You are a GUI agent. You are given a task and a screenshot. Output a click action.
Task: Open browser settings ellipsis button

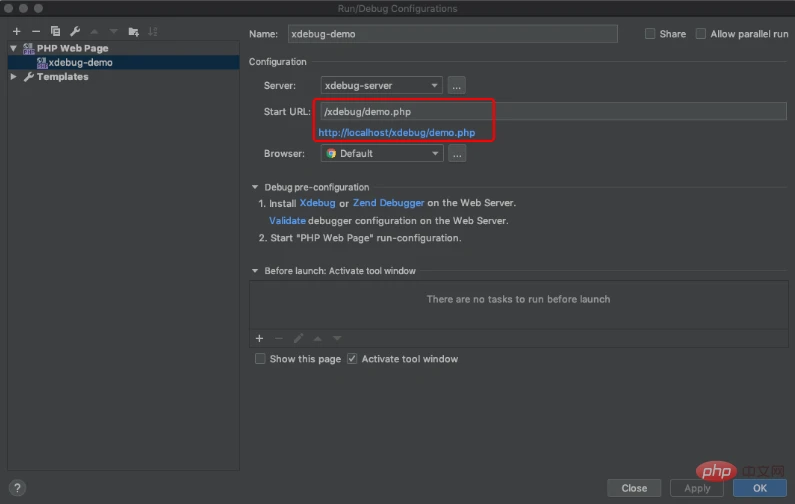457,154
